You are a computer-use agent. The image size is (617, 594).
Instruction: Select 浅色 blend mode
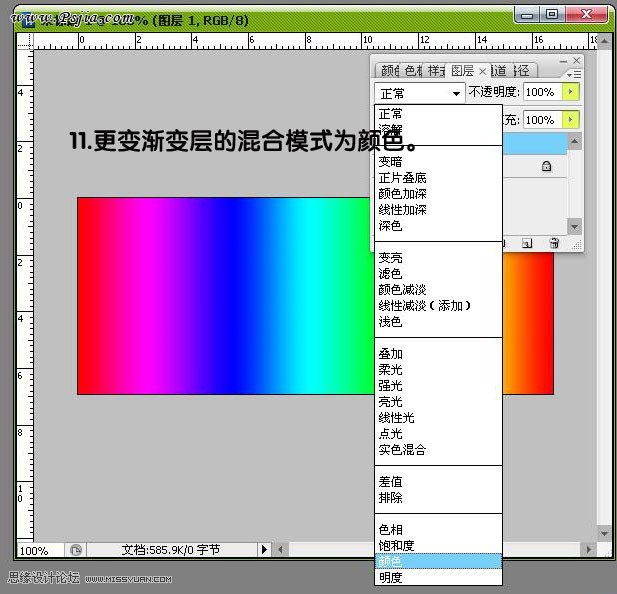click(438, 322)
